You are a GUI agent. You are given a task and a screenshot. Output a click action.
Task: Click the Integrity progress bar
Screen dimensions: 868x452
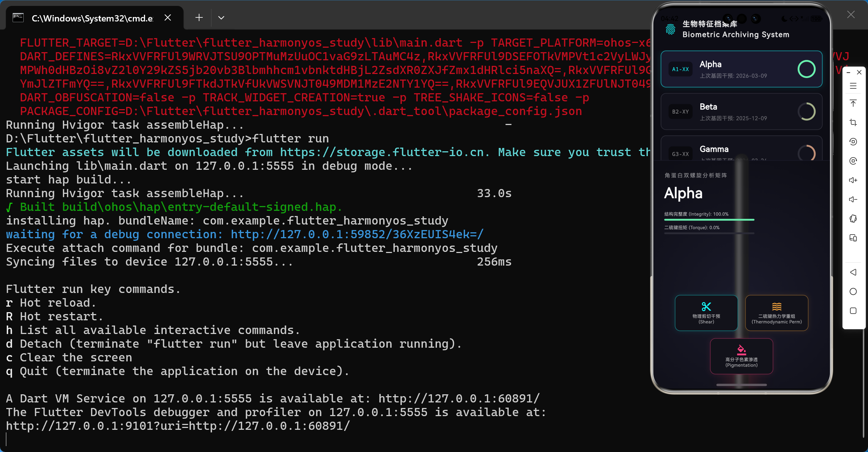coord(709,220)
